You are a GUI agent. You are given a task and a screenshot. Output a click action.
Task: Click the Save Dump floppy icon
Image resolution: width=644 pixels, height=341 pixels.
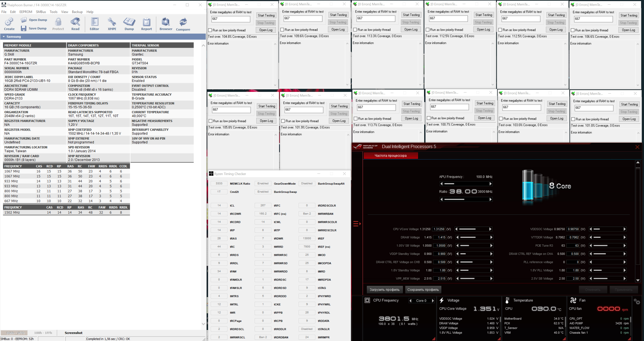[24, 28]
